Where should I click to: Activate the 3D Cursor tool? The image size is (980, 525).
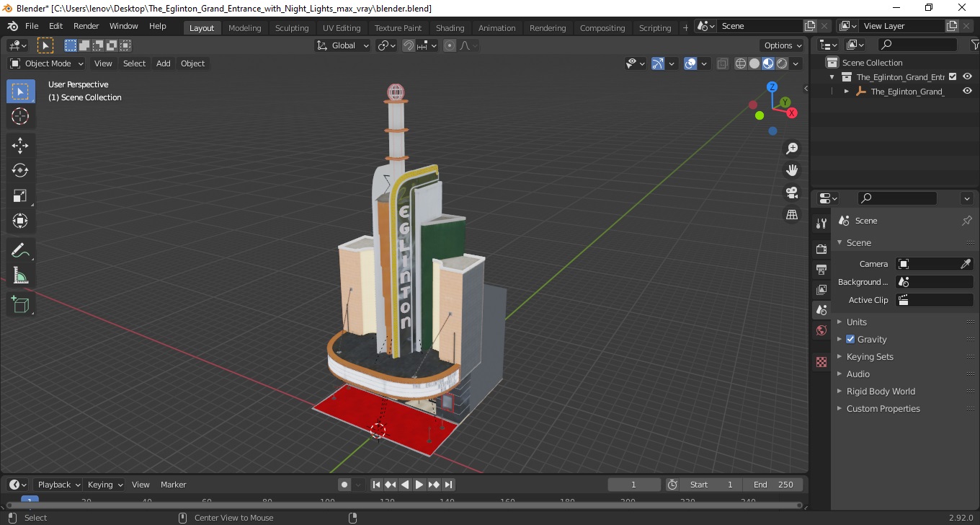pyautogui.click(x=20, y=116)
